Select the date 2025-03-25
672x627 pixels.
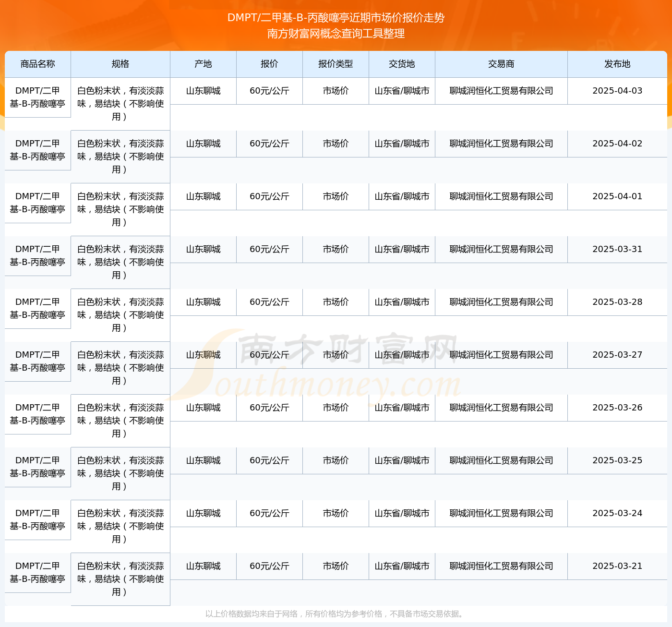point(617,460)
